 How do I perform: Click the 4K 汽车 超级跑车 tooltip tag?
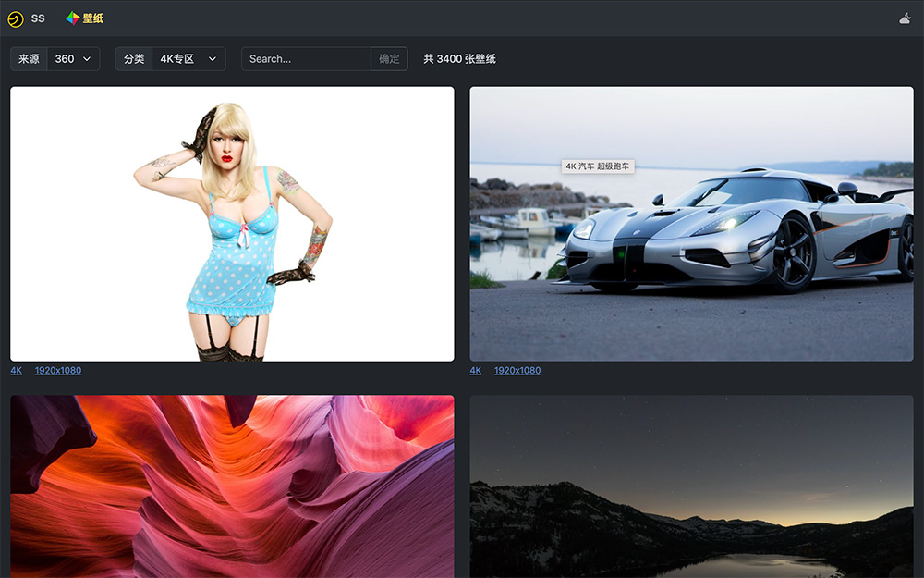click(x=598, y=166)
